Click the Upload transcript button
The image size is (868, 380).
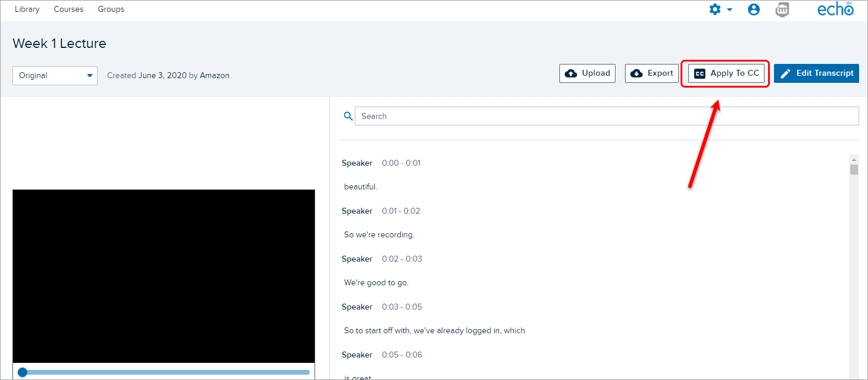587,73
